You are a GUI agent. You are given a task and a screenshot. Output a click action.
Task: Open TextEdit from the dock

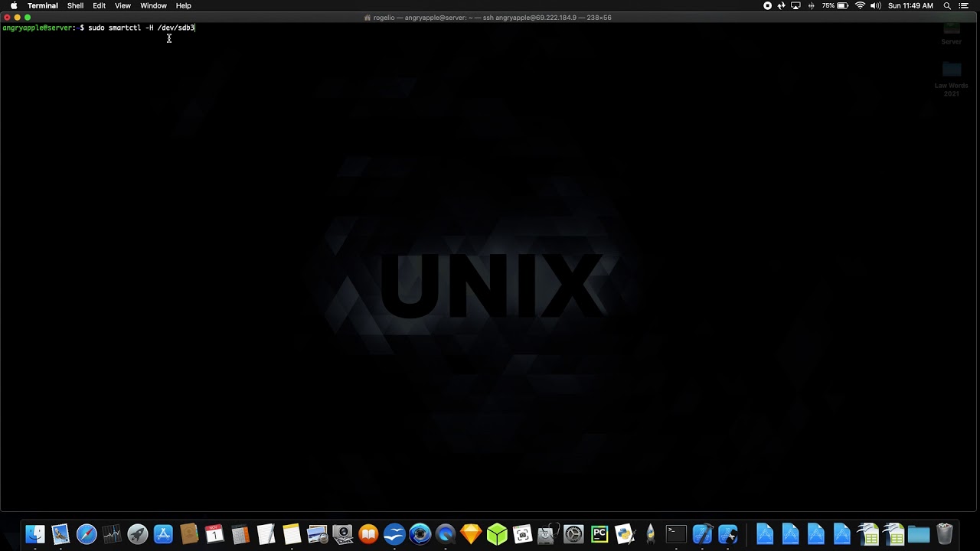266,533
